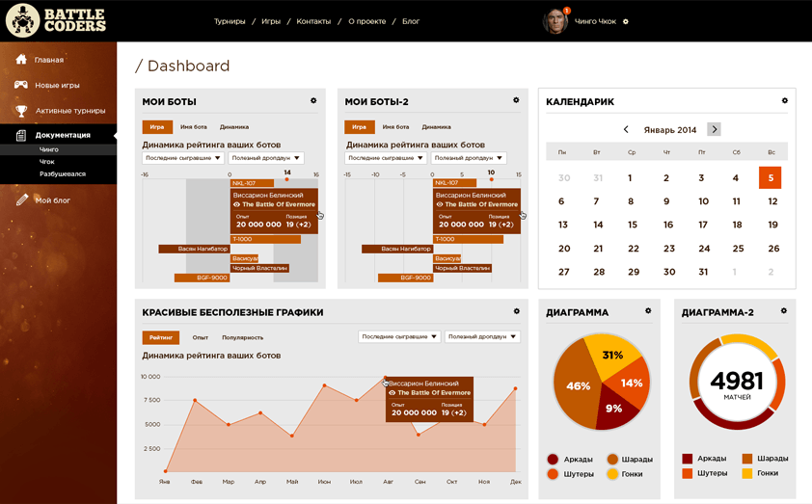Open gear settings of Календарик widget

tap(785, 100)
